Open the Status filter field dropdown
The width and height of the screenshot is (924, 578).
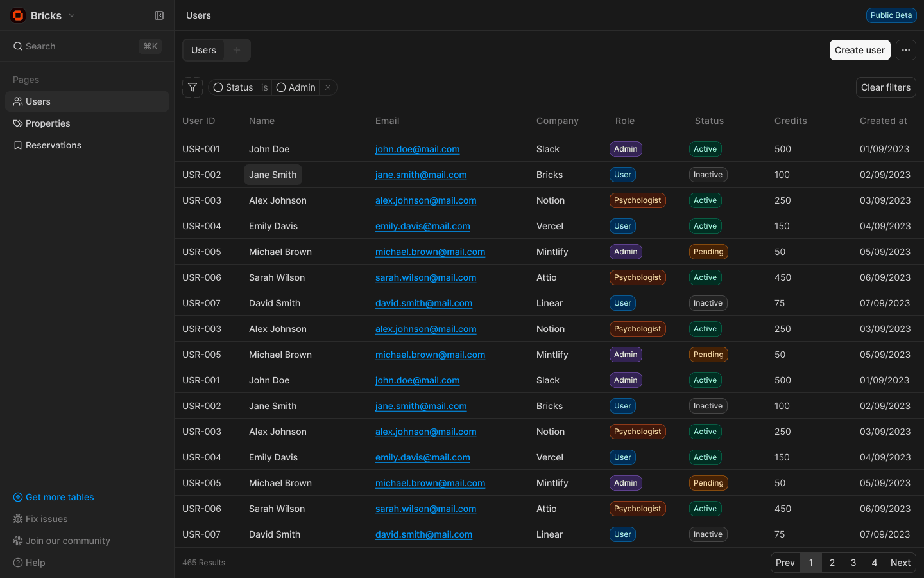[x=233, y=87]
